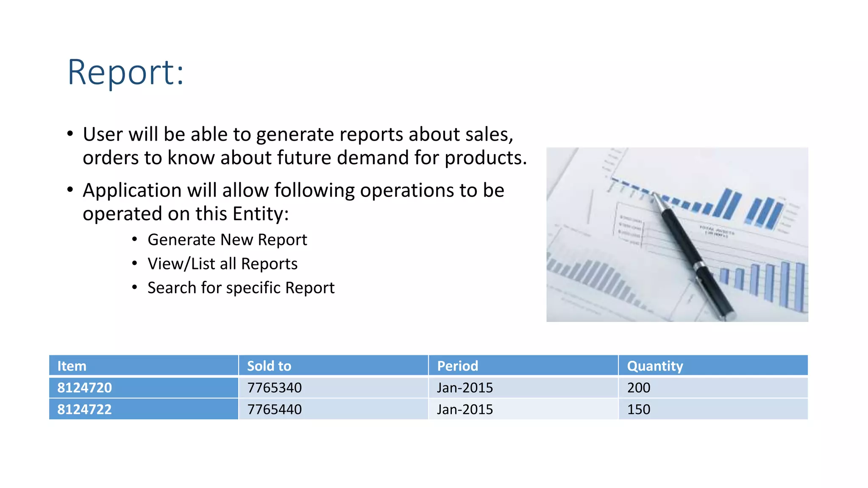Image resolution: width=868 pixels, height=488 pixels.
Task: Select the quantity cell showing 200
Action: (x=639, y=388)
